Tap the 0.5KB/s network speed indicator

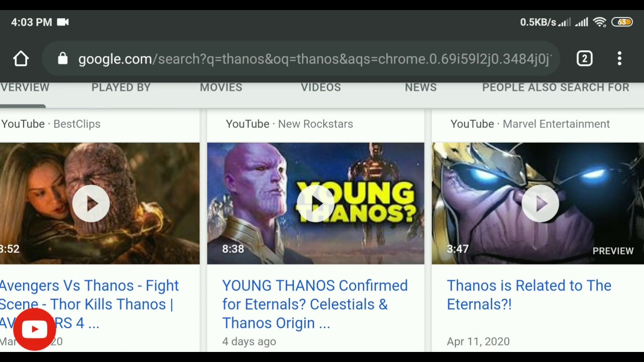pos(538,22)
